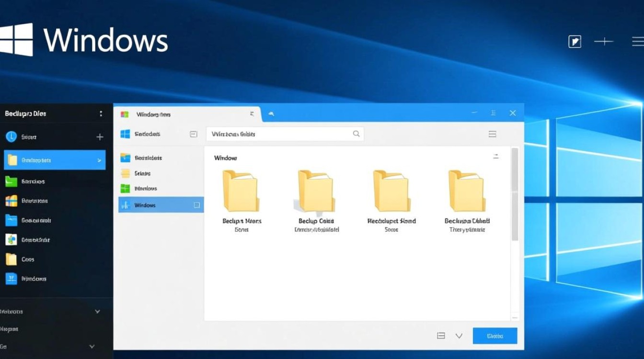Select the Windows item in the light sidebar
This screenshot has width=644, height=359.
tap(145, 205)
